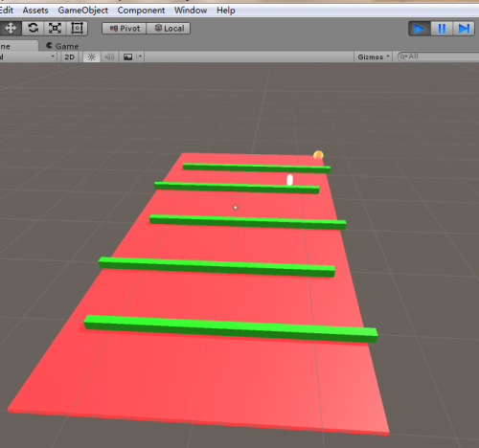Open the Component menu
This screenshot has width=479, height=448.
point(141,11)
